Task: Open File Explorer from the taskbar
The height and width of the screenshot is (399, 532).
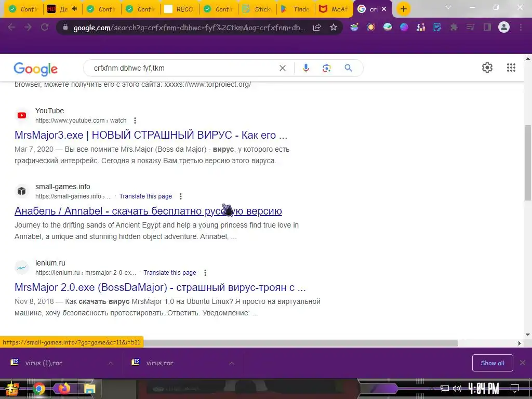Action: (89, 389)
